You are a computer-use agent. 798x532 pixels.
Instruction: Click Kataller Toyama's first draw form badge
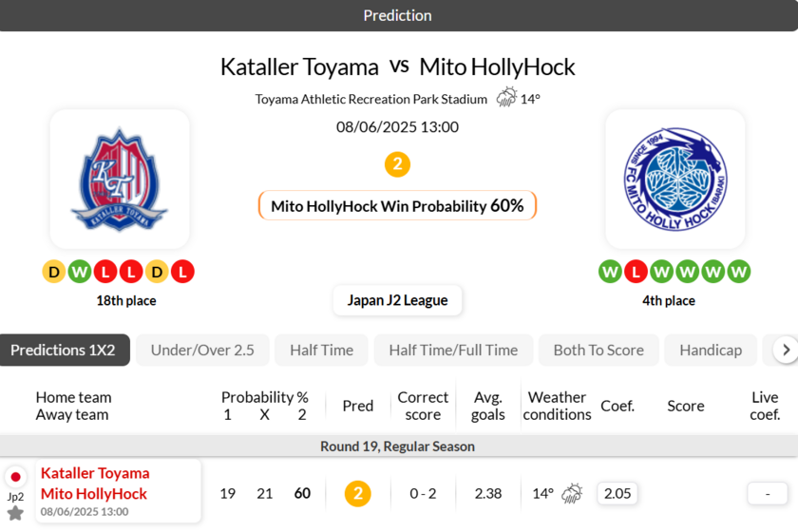tap(54, 273)
